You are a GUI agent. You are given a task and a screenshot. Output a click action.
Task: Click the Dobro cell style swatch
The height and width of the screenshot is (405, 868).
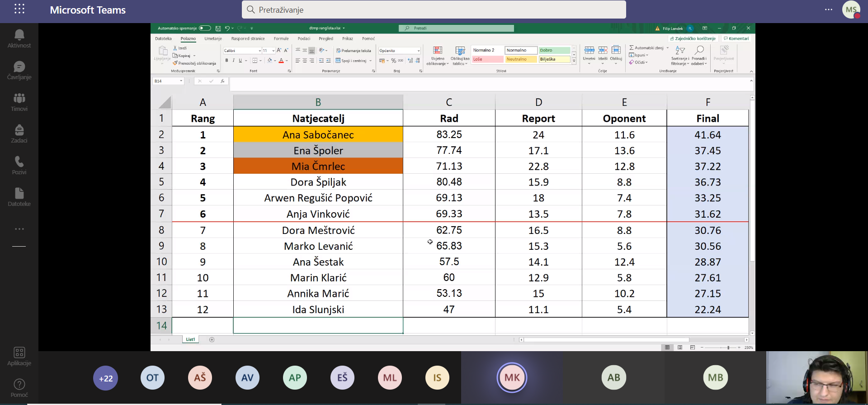[x=554, y=50]
